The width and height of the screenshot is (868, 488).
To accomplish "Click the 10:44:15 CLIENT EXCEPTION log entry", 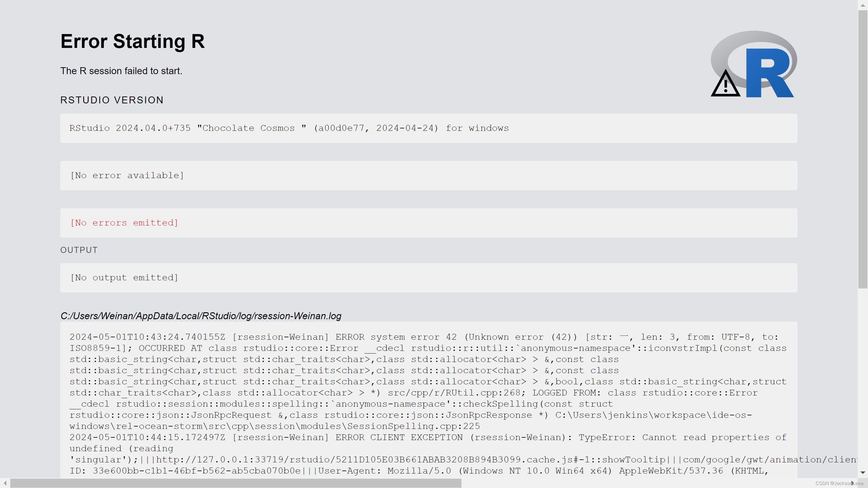I will (416, 437).
